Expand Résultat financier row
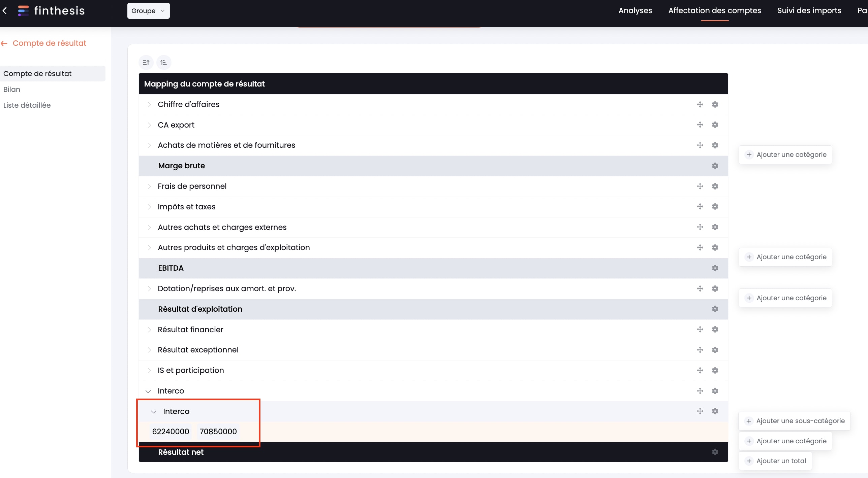Viewport: 868px width, 478px height. coord(149,330)
